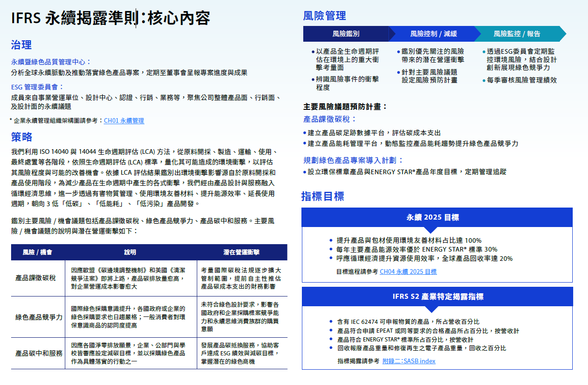Click the 指標目標 section heading

click(x=323, y=196)
